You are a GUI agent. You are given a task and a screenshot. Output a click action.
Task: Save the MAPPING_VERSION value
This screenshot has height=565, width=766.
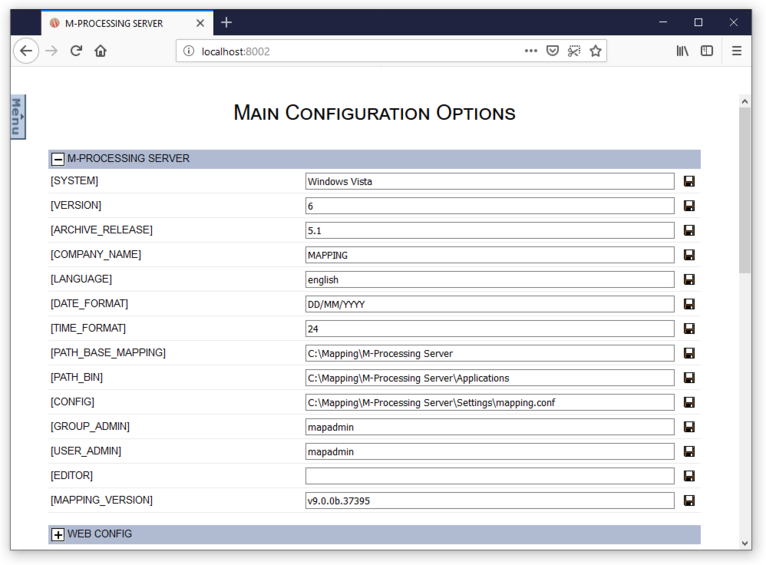click(x=689, y=500)
